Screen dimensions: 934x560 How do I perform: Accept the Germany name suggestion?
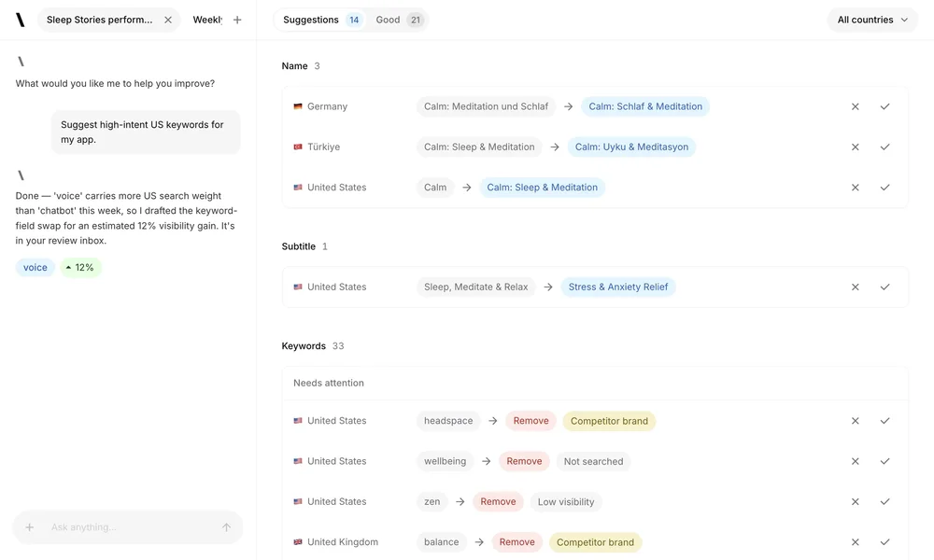tap(884, 106)
